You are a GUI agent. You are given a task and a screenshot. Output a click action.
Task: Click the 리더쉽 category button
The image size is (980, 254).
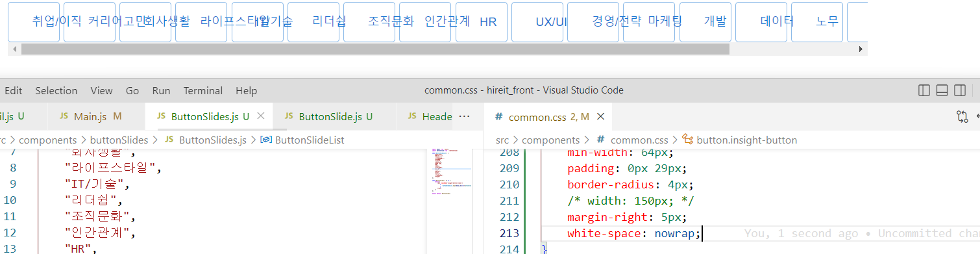313,21
